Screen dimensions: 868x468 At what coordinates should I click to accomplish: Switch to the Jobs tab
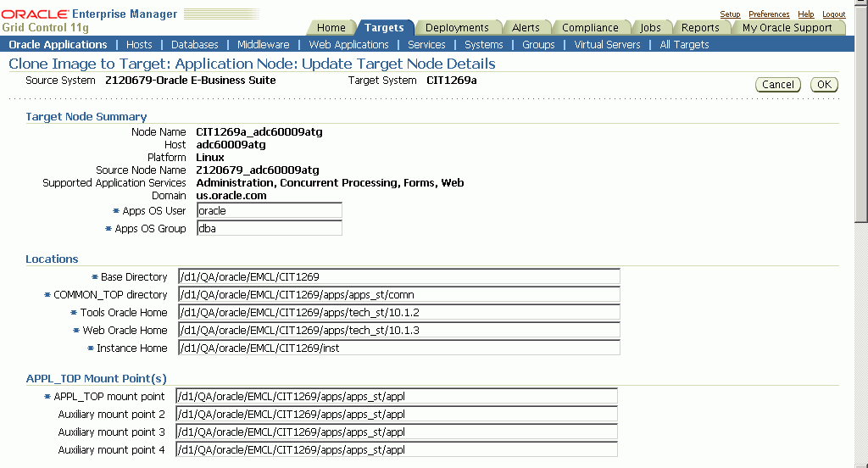point(650,28)
